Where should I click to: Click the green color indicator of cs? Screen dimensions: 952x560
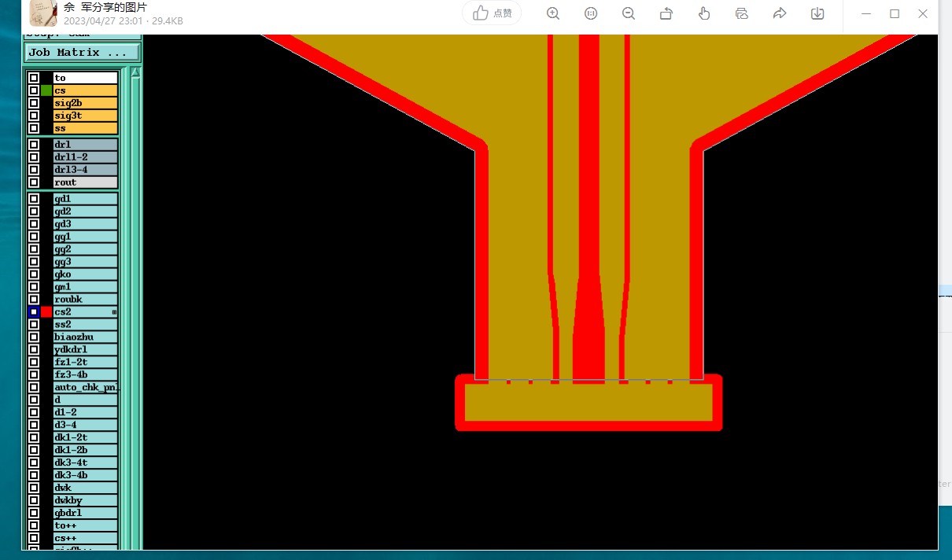click(x=46, y=90)
